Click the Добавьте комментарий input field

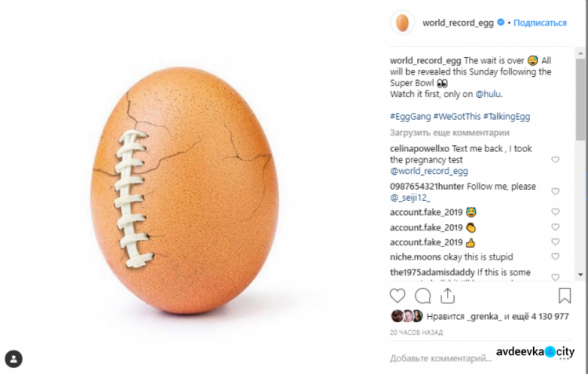click(441, 358)
